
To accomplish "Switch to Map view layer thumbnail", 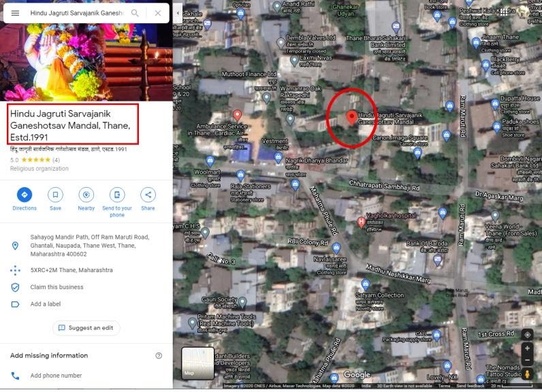I will [x=197, y=363].
